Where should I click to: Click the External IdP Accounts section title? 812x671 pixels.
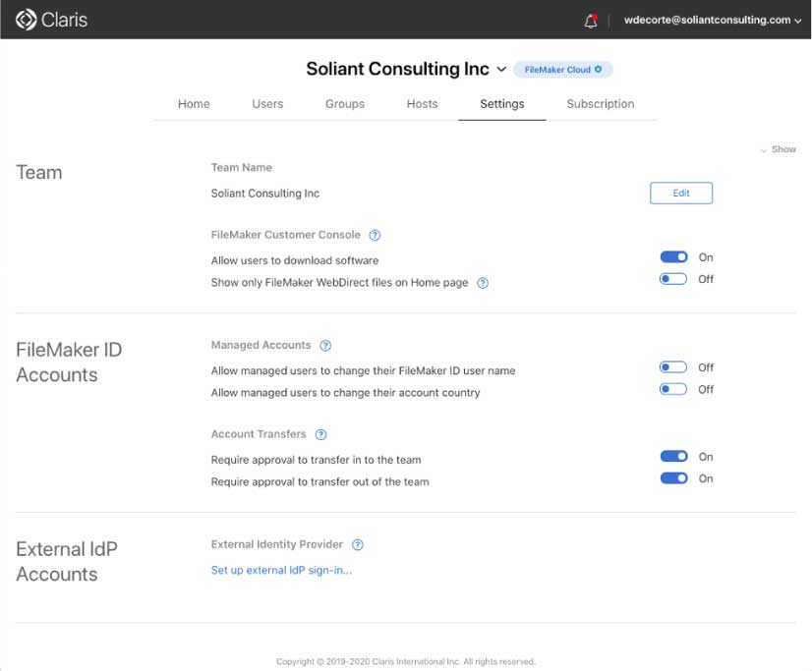tap(67, 561)
